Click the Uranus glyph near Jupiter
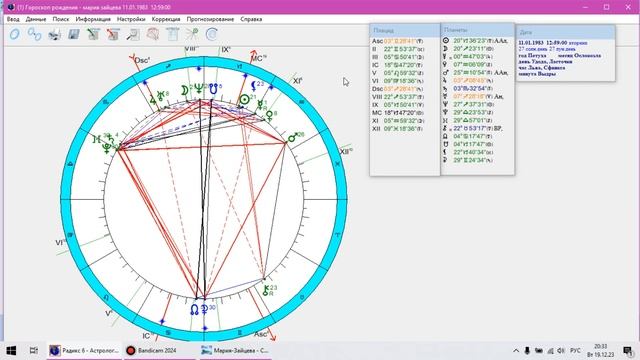Viewport: 640px width, 360px height. coord(161,96)
